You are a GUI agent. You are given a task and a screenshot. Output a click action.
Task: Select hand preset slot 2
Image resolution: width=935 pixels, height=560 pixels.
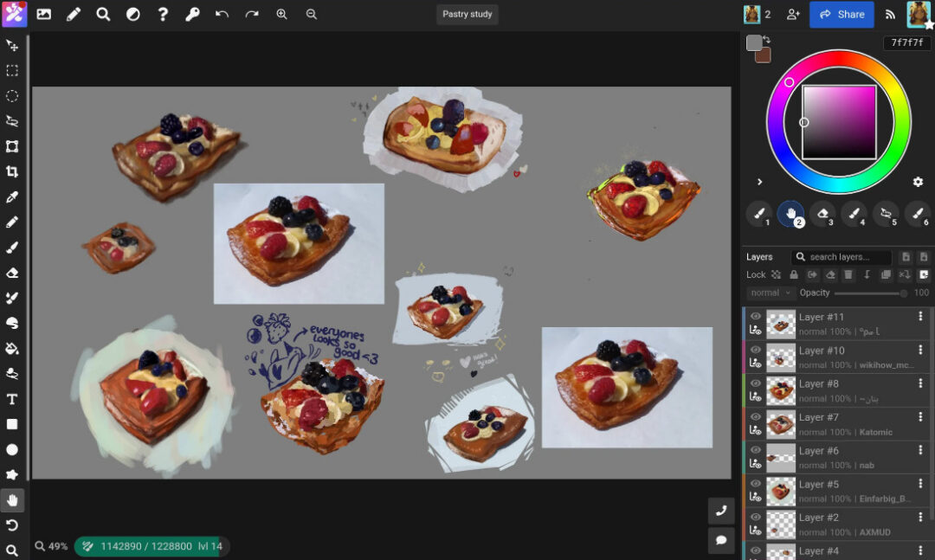coord(790,214)
